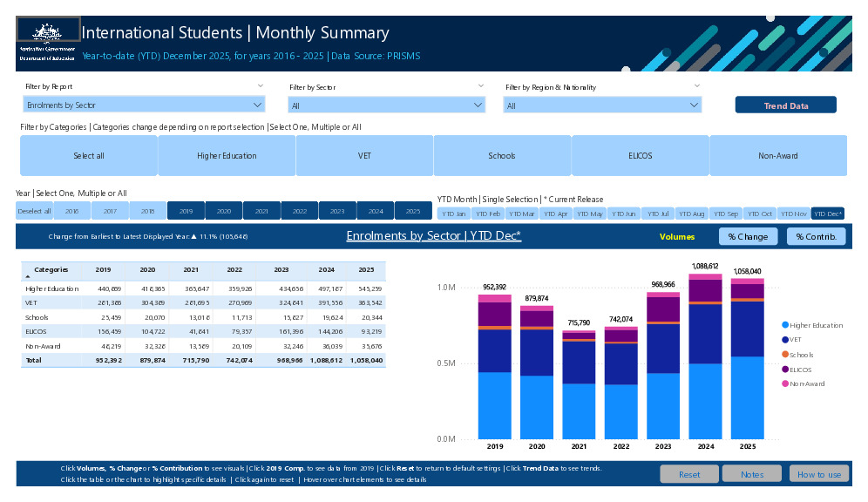Open the Filter by Report dropdown

point(258,103)
